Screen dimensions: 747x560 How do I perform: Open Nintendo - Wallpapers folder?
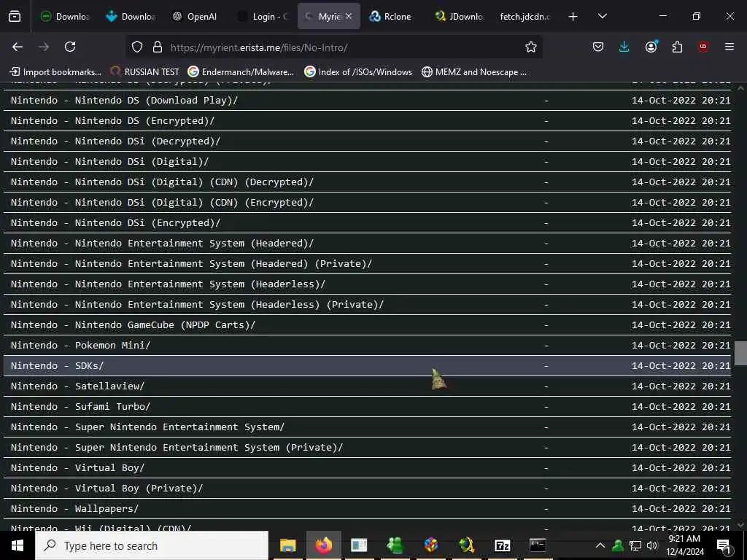click(74, 509)
